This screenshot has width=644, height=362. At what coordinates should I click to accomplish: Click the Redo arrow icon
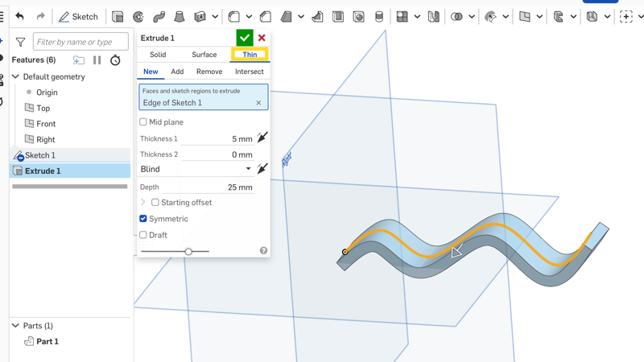[40, 17]
